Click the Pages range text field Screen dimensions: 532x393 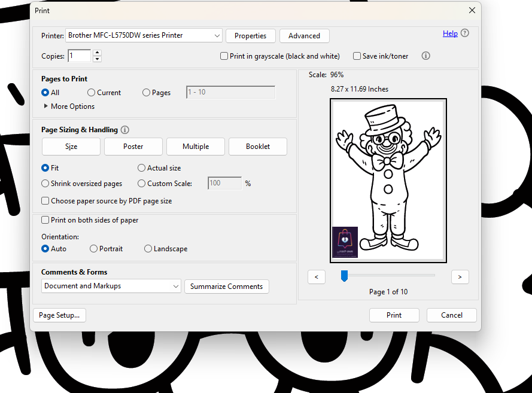[x=231, y=92]
